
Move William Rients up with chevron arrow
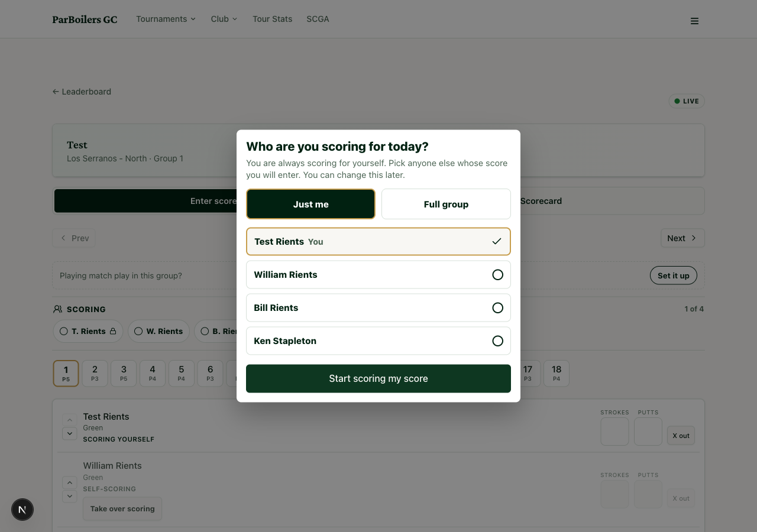pos(69,482)
